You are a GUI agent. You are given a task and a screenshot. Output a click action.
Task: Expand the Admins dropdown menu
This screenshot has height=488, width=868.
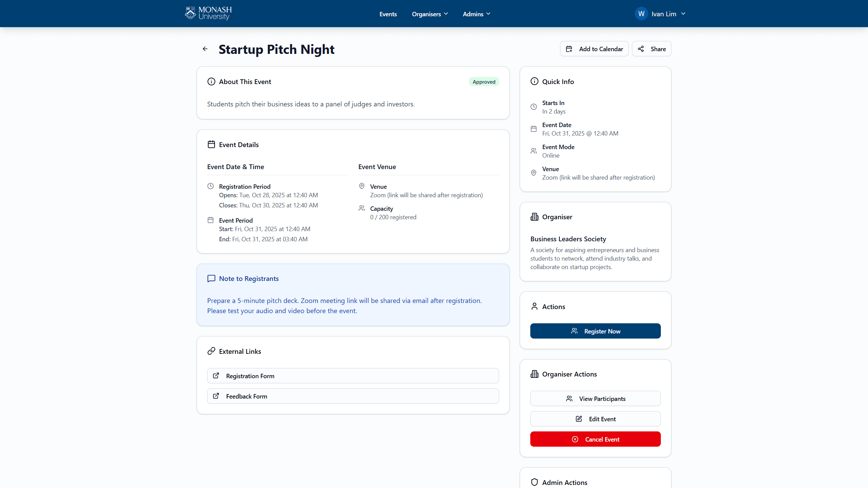pyautogui.click(x=476, y=14)
